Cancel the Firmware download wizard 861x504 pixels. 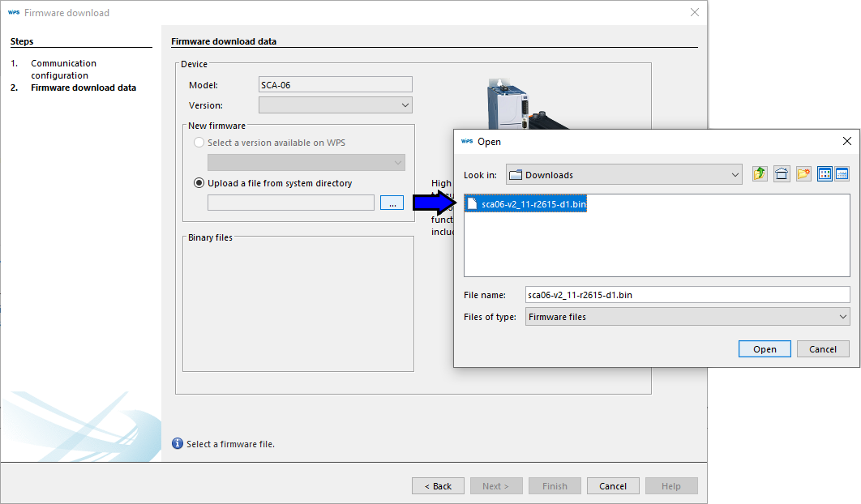pyautogui.click(x=612, y=486)
